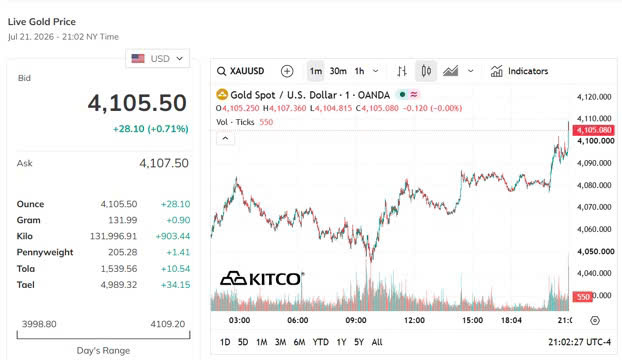Select the candlestick chart style icon
Image resolution: width=622 pixels, height=360 pixels.
point(426,71)
